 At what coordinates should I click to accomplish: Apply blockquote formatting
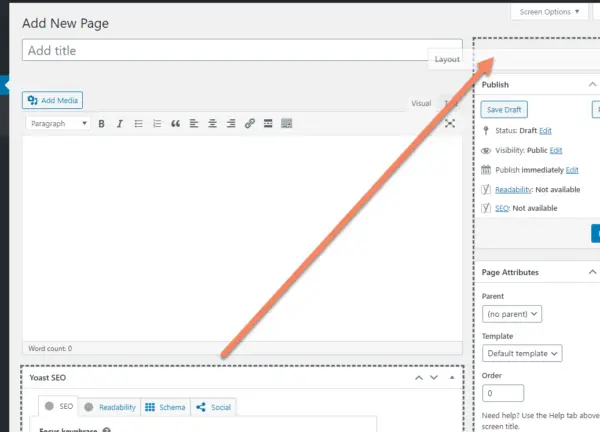[x=175, y=124]
